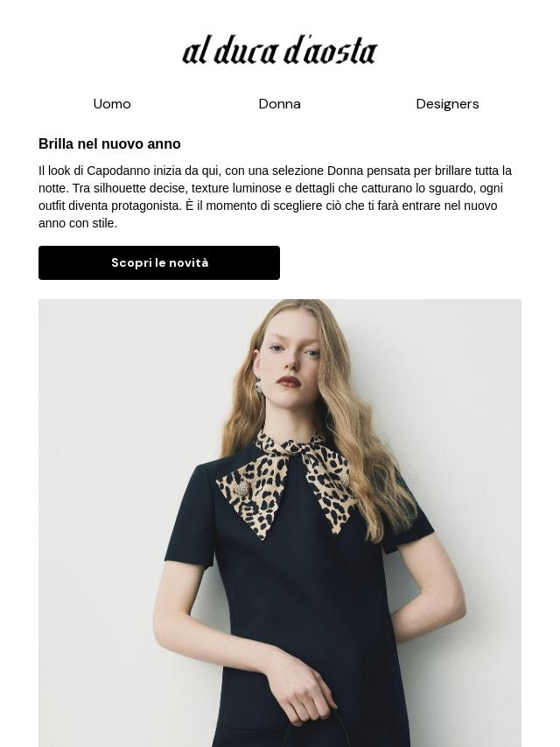Select the crystal brooch on left collar point
The height and width of the screenshot is (747, 560).
click(x=241, y=488)
